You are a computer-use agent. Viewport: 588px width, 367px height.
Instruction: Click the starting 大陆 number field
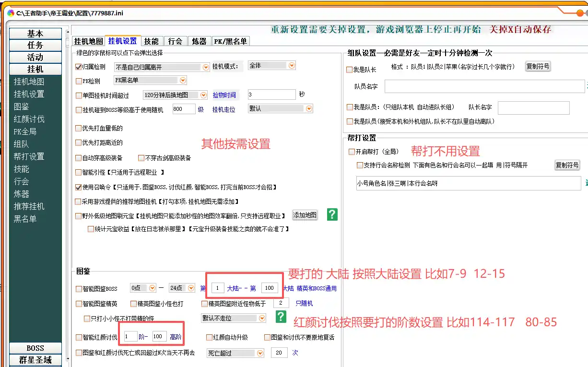click(217, 288)
